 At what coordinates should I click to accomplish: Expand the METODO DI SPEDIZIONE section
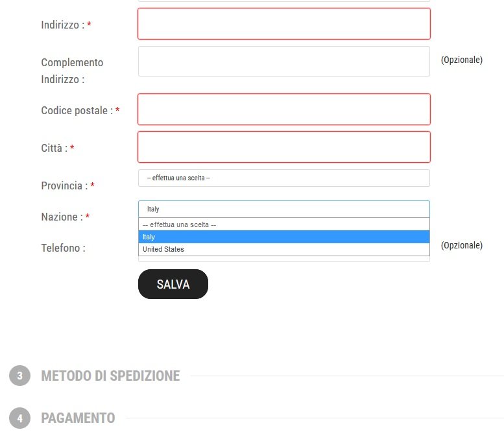click(x=110, y=376)
